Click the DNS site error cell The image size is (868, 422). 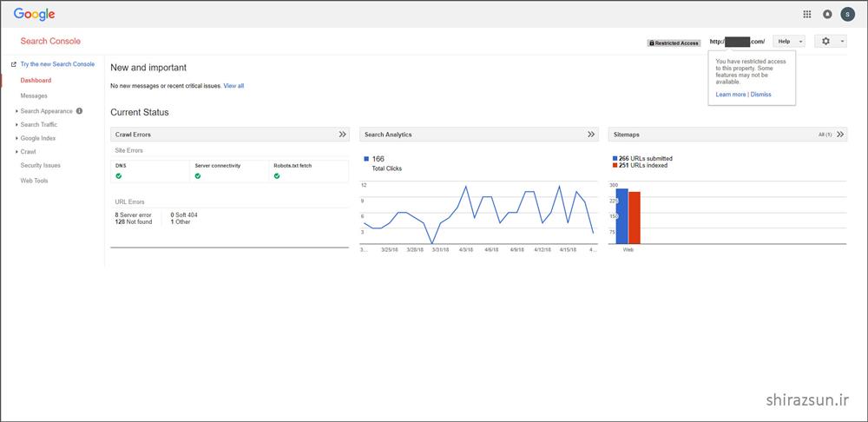click(x=150, y=171)
